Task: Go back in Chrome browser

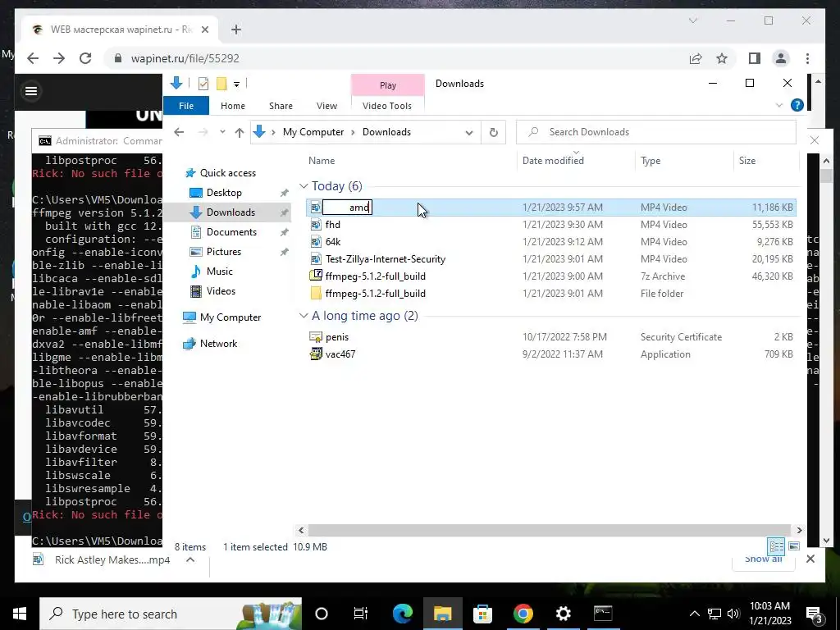Action: (x=33, y=58)
